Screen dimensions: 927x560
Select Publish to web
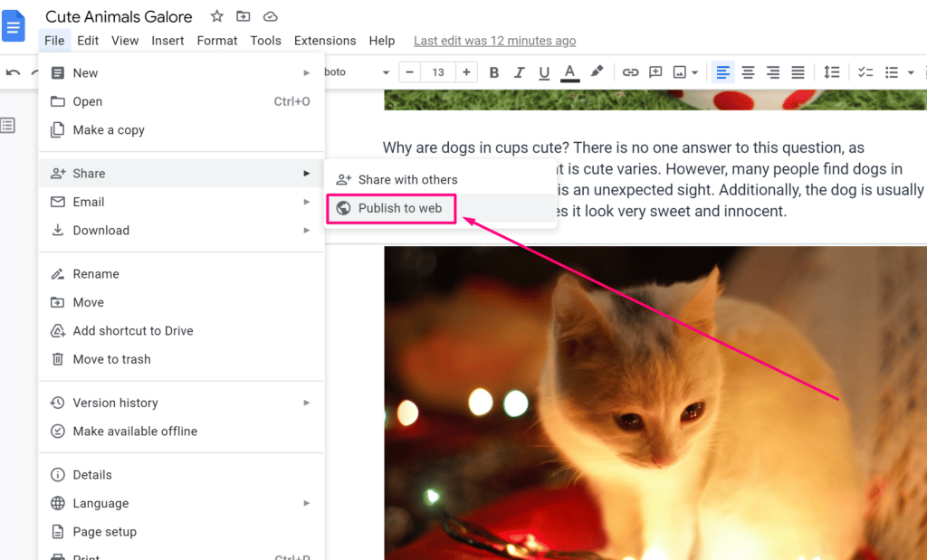tap(441, 208)
